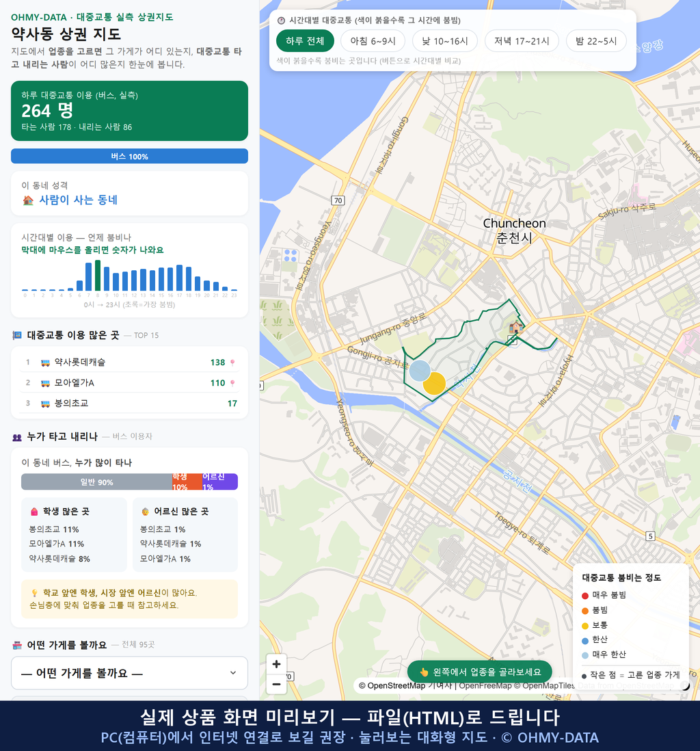700x751 pixels.
Task: Click the orange 붐빔 legend dot
Action: point(584,611)
